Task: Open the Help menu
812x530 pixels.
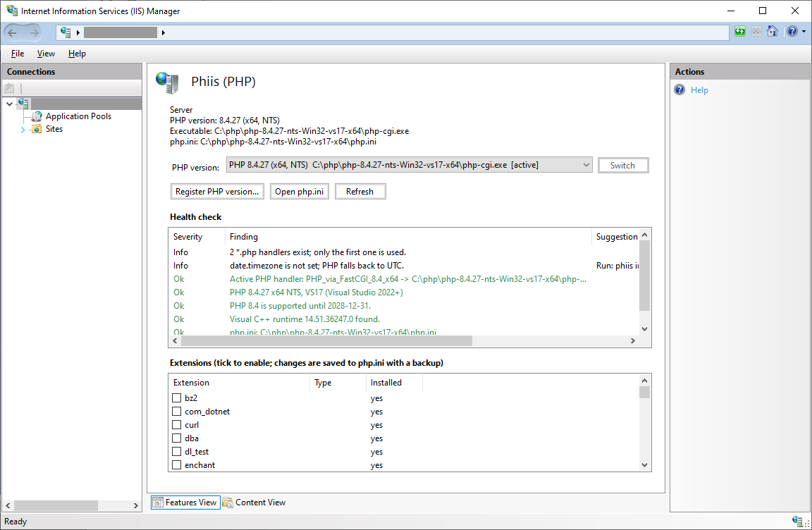Action: pyautogui.click(x=77, y=54)
